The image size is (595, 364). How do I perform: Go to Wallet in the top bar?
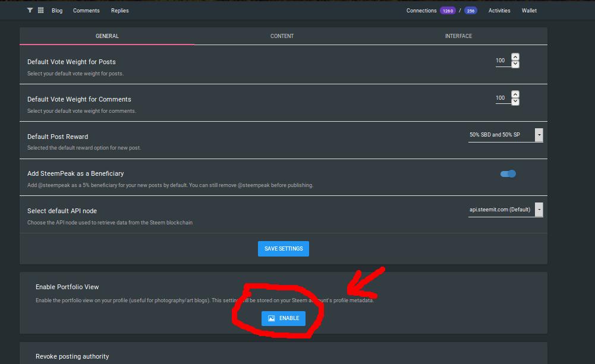pyautogui.click(x=529, y=11)
